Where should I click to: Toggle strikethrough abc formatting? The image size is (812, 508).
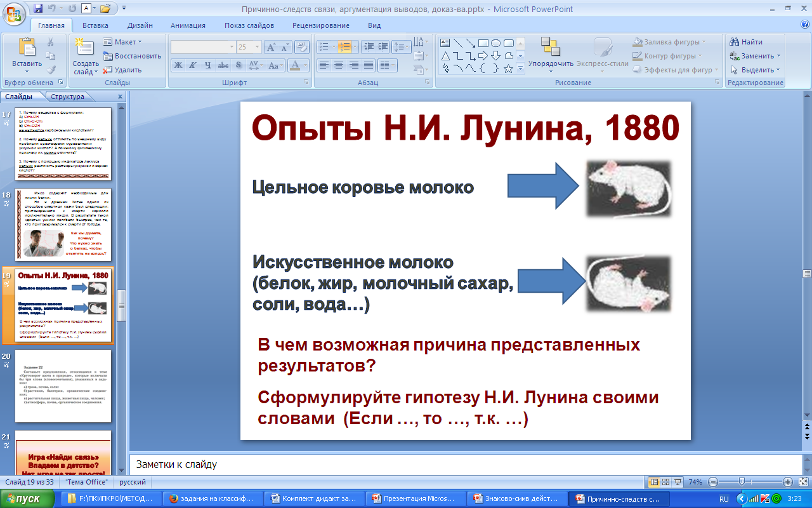[223, 65]
